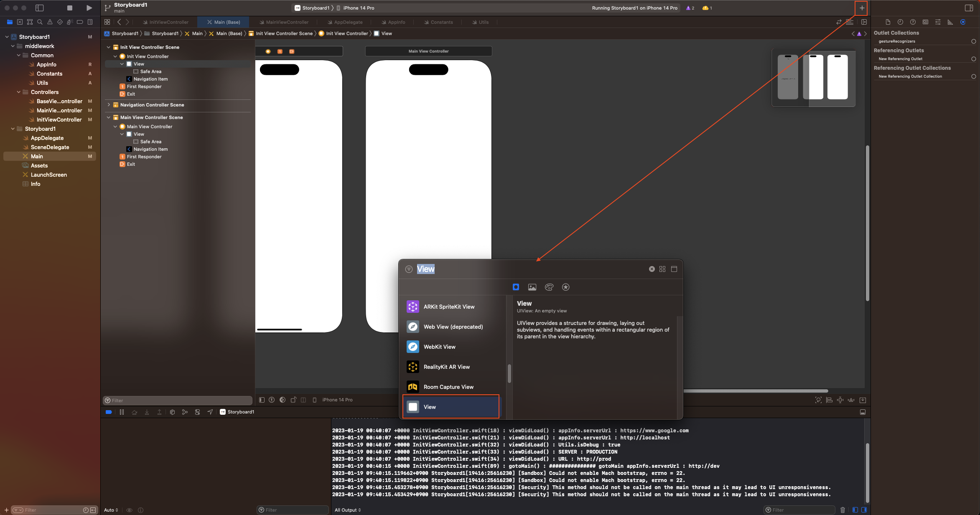The image size is (980, 515).
Task: Switch to the MainViewController tab
Action: click(287, 22)
